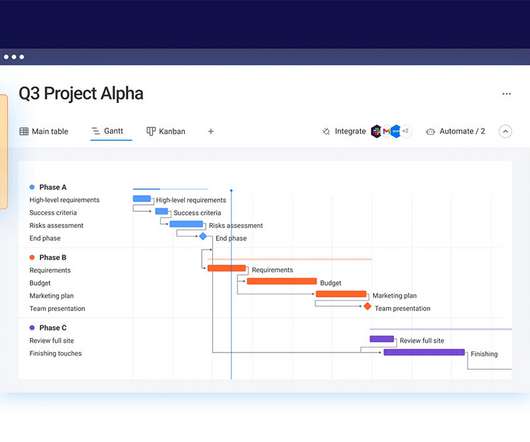The height and width of the screenshot is (442, 530).
Task: Click the Phase A blue group dot
Action: (x=32, y=187)
